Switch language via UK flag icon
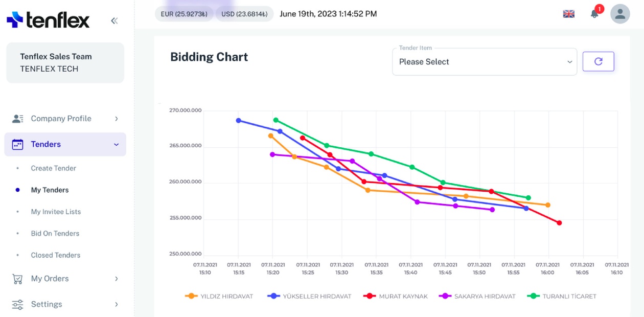The height and width of the screenshot is (317, 644). pos(568,14)
